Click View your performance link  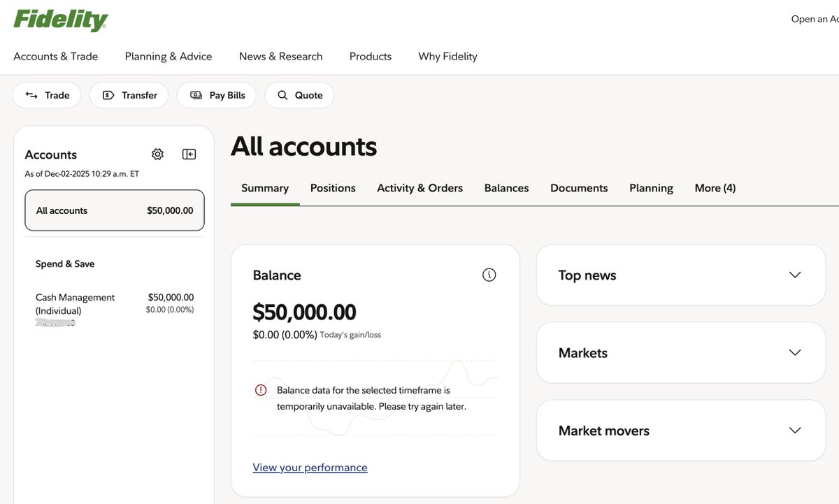tap(310, 468)
